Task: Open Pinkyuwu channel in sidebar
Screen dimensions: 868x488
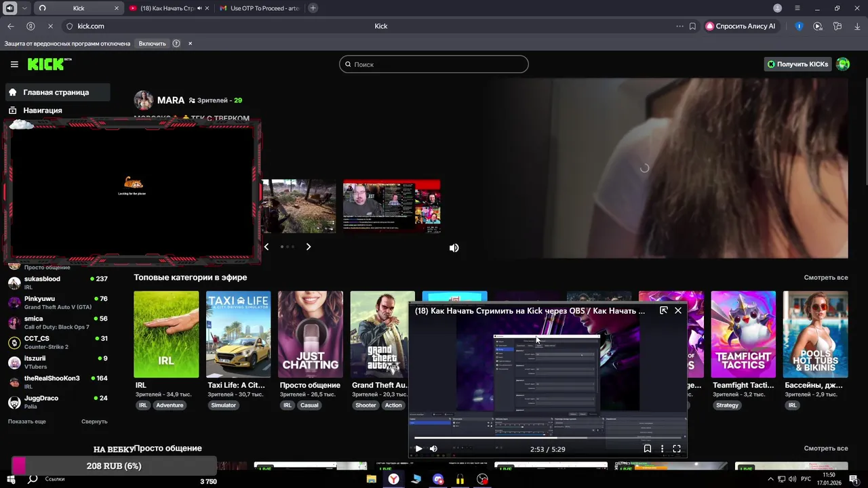Action: [58, 303]
